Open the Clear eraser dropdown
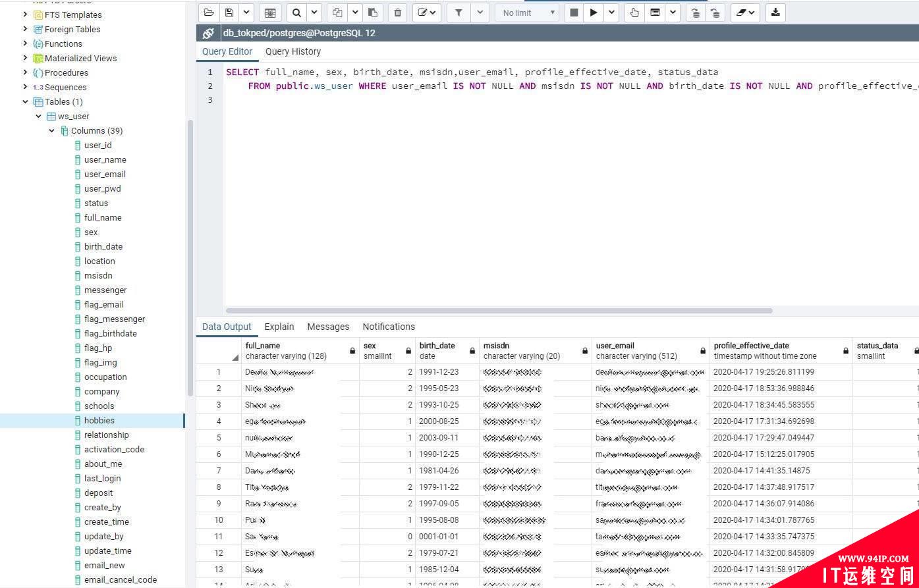This screenshot has height=588, width=919. click(745, 13)
